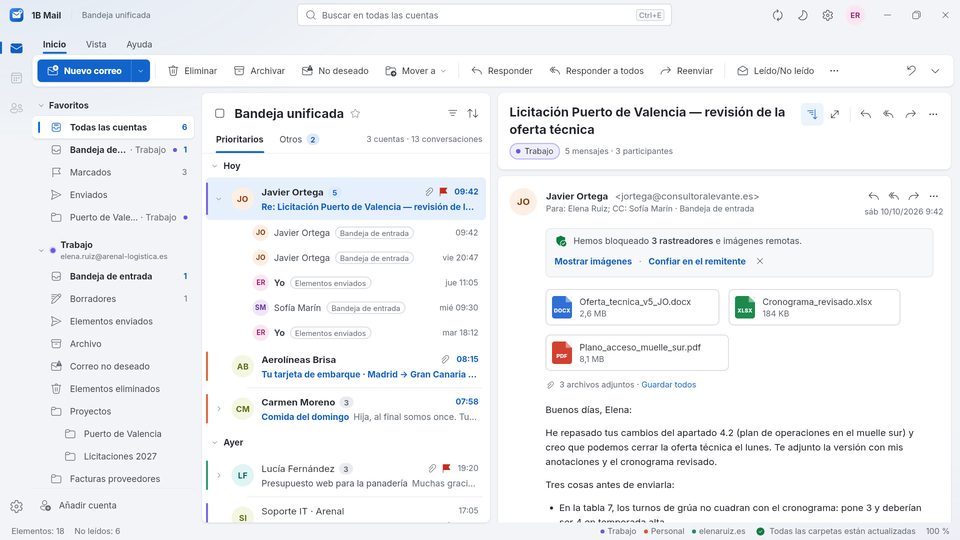Viewport: 960px width, 540px height.
Task: Click Confiar en el remitente link
Action: (697, 261)
